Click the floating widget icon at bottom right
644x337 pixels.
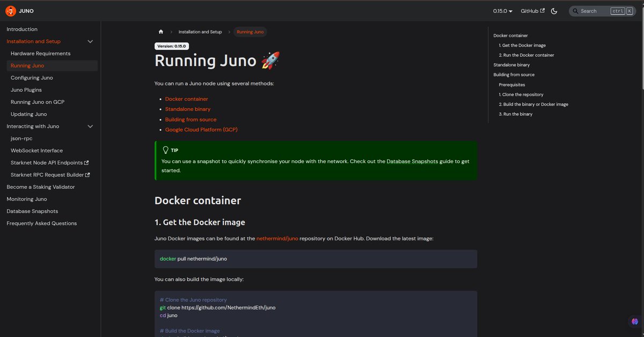(635, 322)
